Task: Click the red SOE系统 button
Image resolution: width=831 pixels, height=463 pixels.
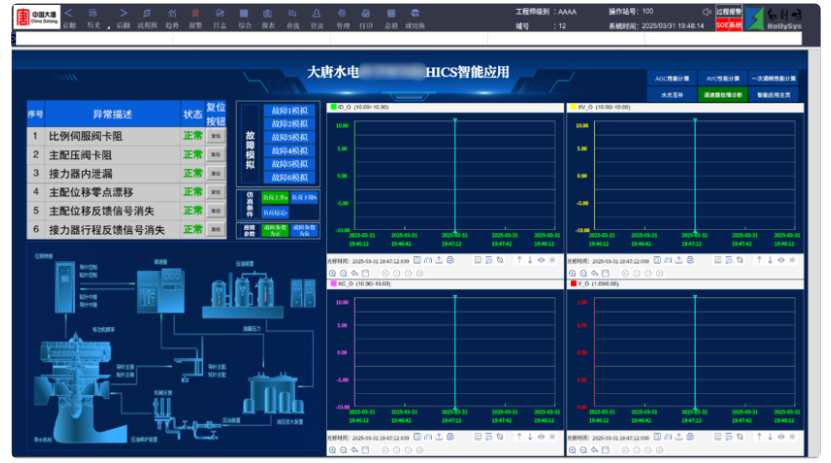Action: point(729,25)
